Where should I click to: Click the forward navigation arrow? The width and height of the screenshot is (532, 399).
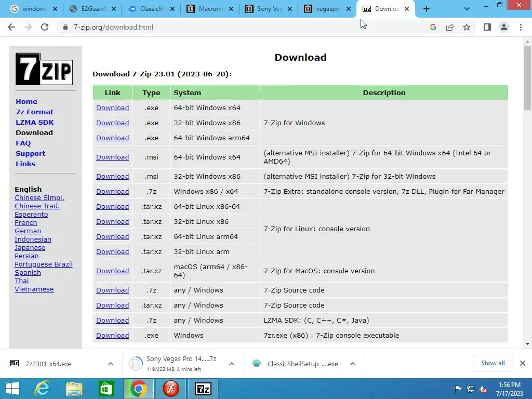click(28, 27)
